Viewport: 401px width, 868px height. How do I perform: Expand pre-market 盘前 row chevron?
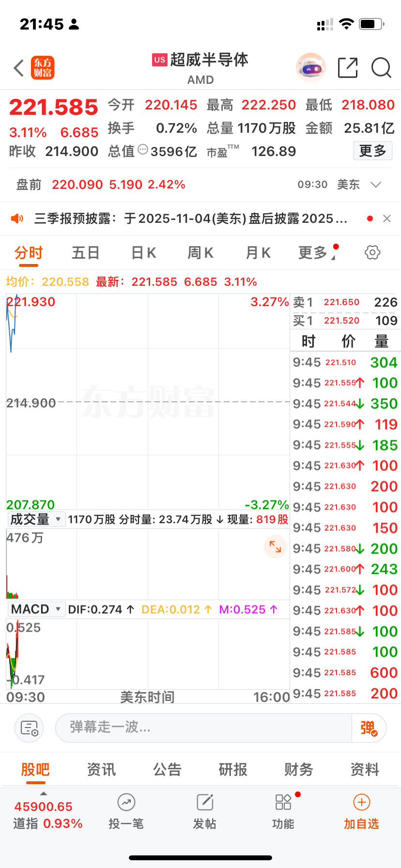pyautogui.click(x=376, y=185)
